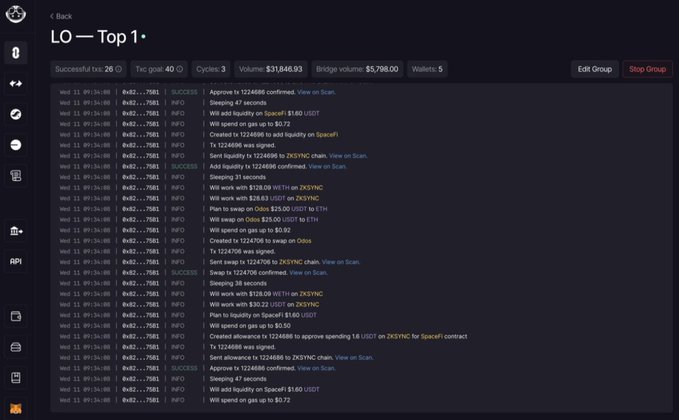Open the scroll document sidebar icon

coord(16,176)
